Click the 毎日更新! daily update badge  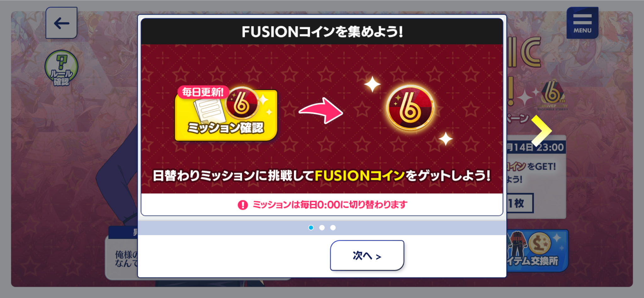point(203,92)
